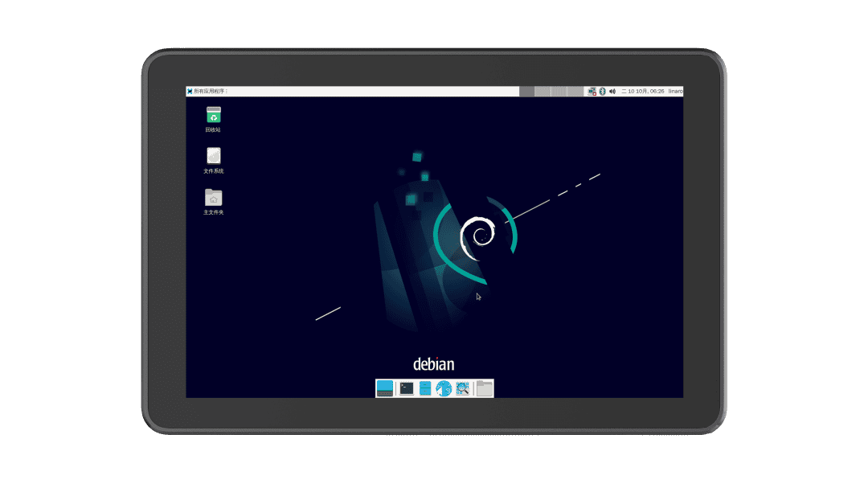The width and height of the screenshot is (868, 488).
Task: Switch to the first workspace
Action: click(527, 92)
